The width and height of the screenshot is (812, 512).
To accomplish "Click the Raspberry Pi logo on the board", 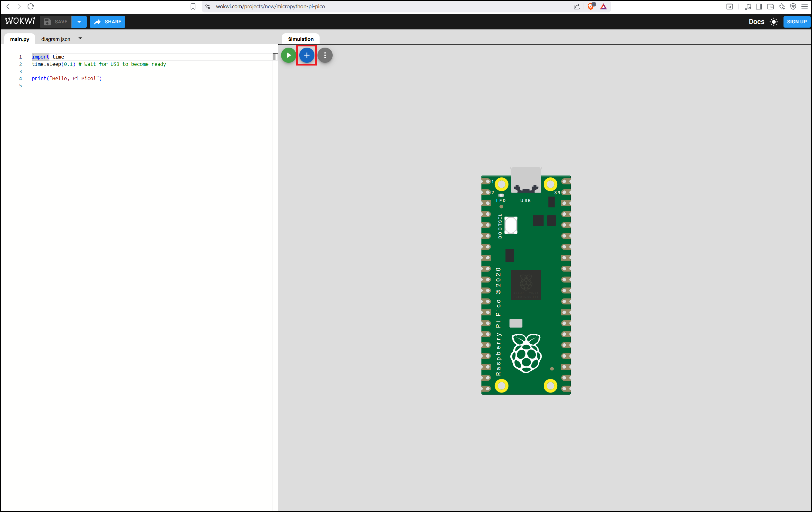I will [526, 353].
